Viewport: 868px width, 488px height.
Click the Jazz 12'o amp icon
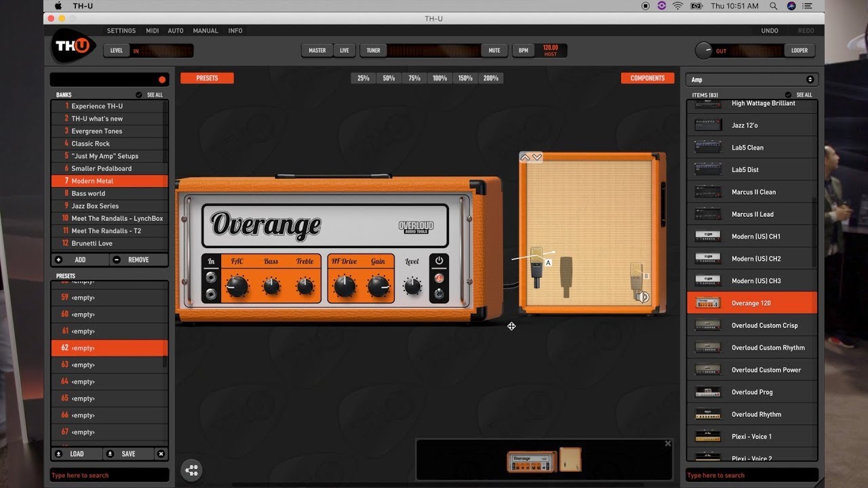coord(708,125)
